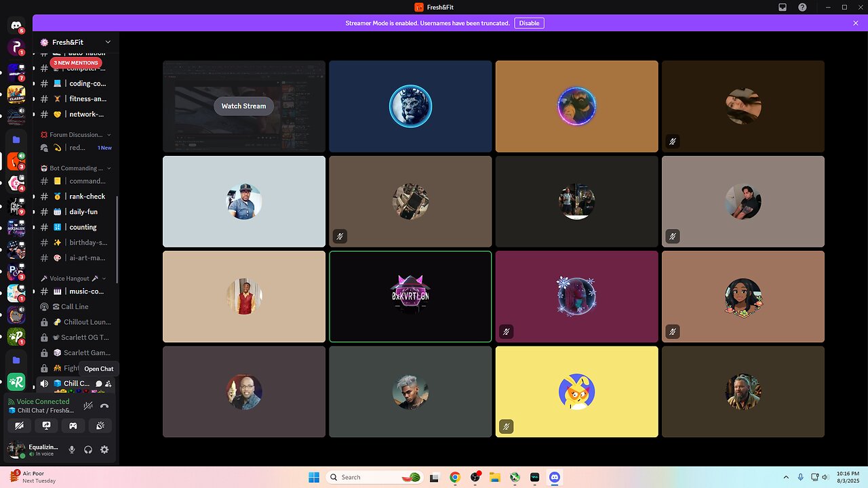The image size is (868, 488).
Task: Open the Socialize server icon
Action: click(16, 228)
